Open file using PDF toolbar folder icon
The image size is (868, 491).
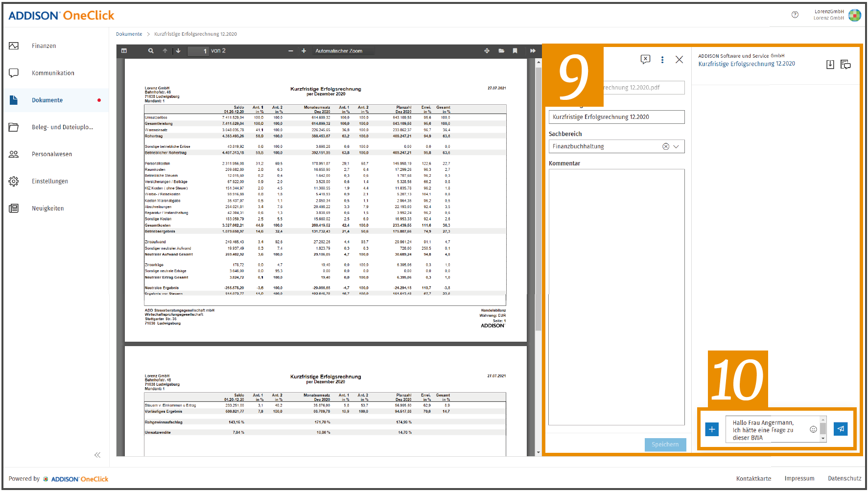click(501, 51)
